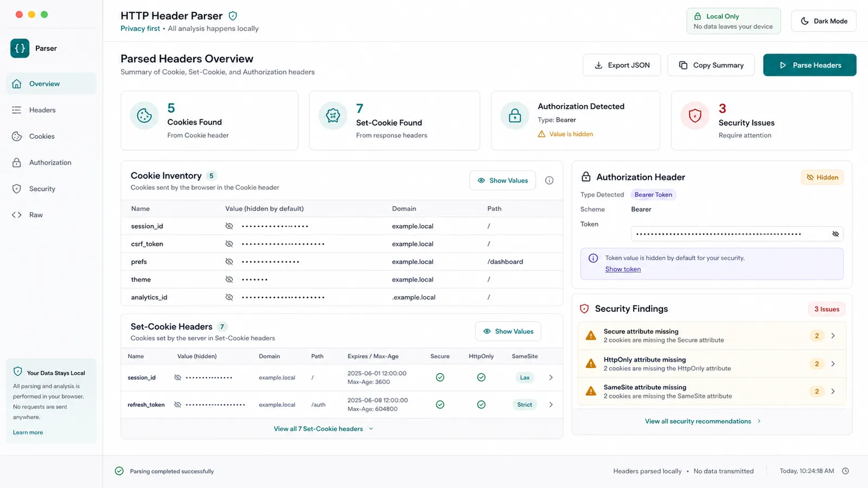Open the Overview sidebar section
This screenshot has width=868, height=488.
[51, 84]
